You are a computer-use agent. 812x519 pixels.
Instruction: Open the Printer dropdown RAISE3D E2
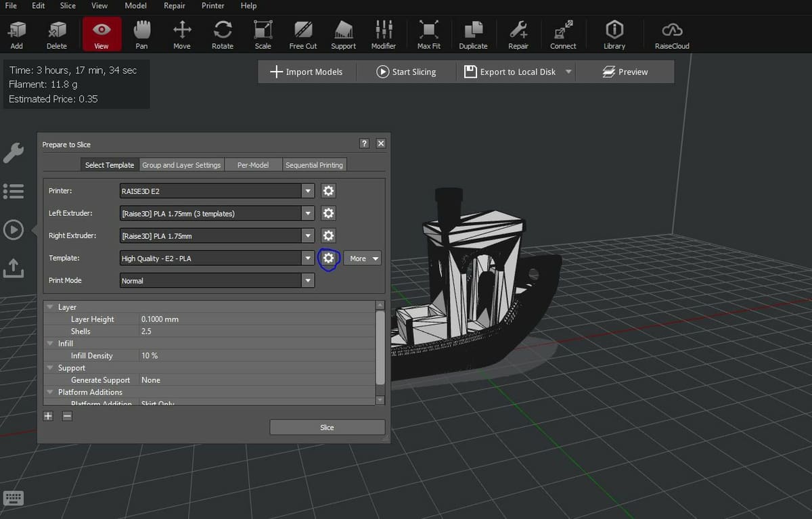pyautogui.click(x=217, y=191)
